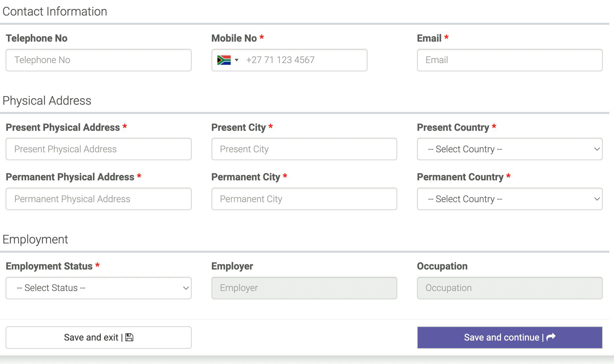Click the Contact Information heading
Image resolution: width=614 pixels, height=364 pixels.
tap(55, 12)
